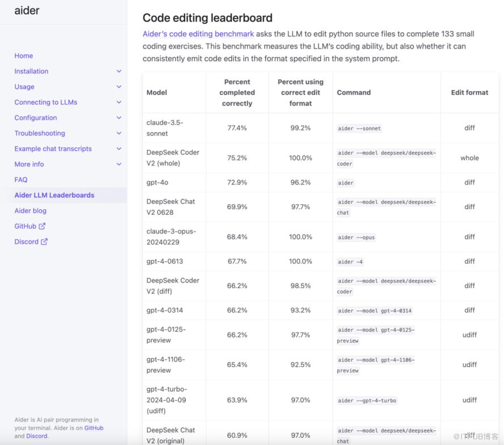Open the GitHub link in sidebar footer
Screen dimensions: 504x445
point(94,428)
